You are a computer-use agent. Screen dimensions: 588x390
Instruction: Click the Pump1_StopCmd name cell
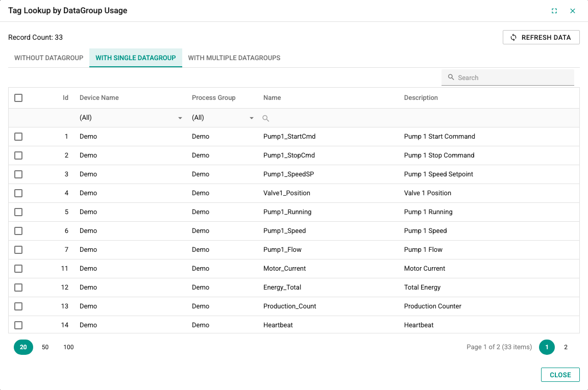(289, 155)
